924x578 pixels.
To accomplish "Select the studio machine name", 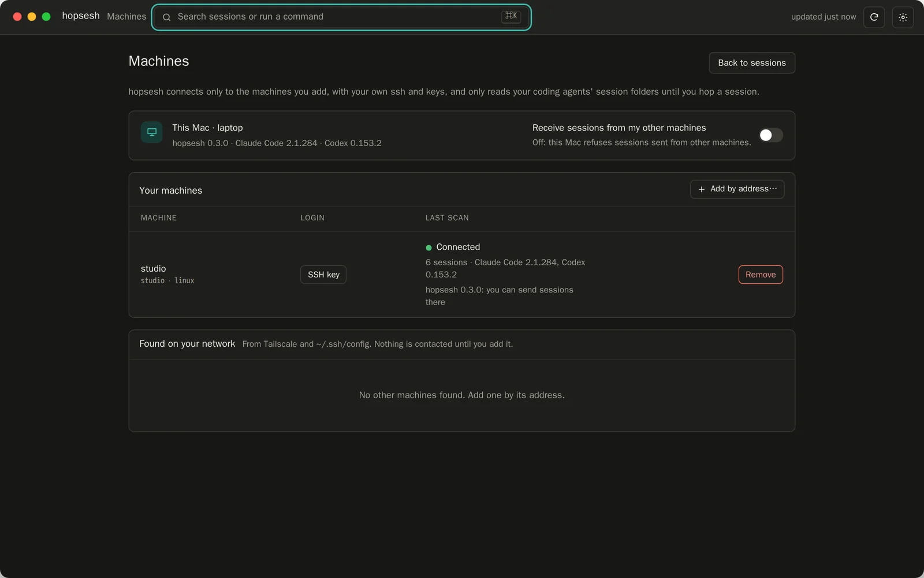I will [153, 268].
